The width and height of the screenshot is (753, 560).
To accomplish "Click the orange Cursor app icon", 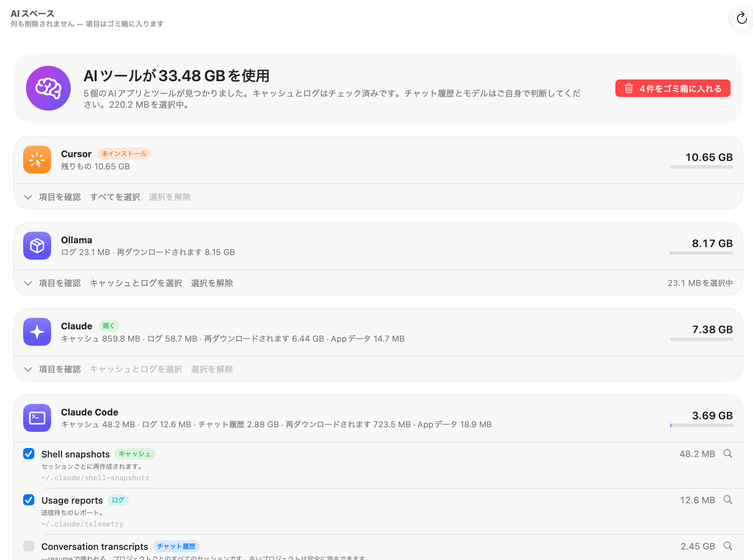I will (x=37, y=160).
